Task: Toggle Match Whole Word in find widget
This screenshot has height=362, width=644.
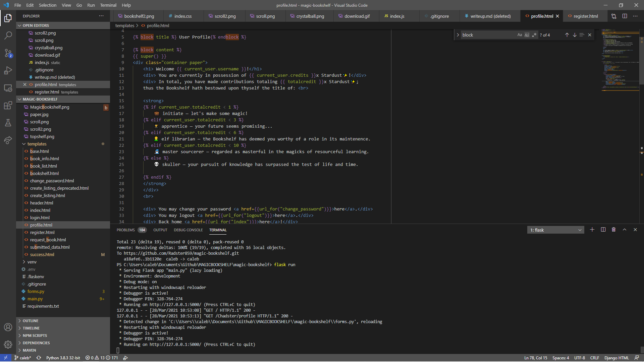Action: pyautogui.click(x=527, y=35)
